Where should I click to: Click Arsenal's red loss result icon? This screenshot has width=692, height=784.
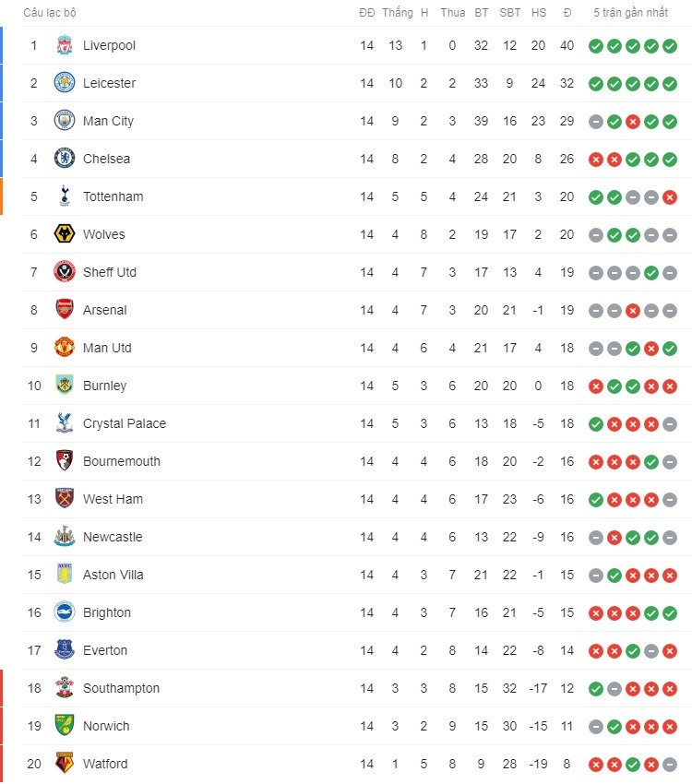(633, 311)
